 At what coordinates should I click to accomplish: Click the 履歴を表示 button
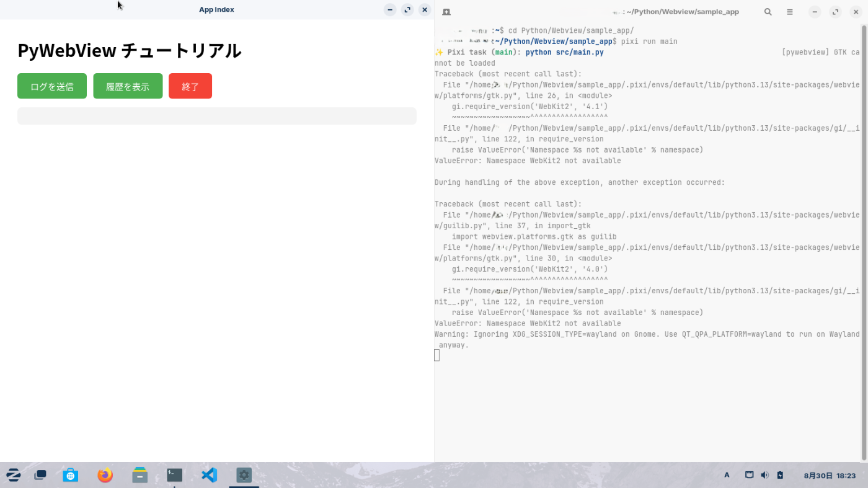point(128,86)
